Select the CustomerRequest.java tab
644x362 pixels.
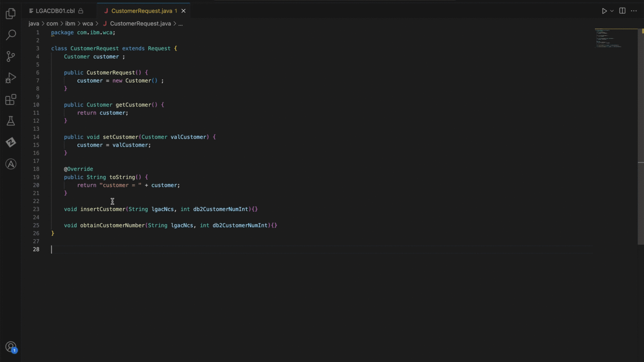(143, 11)
